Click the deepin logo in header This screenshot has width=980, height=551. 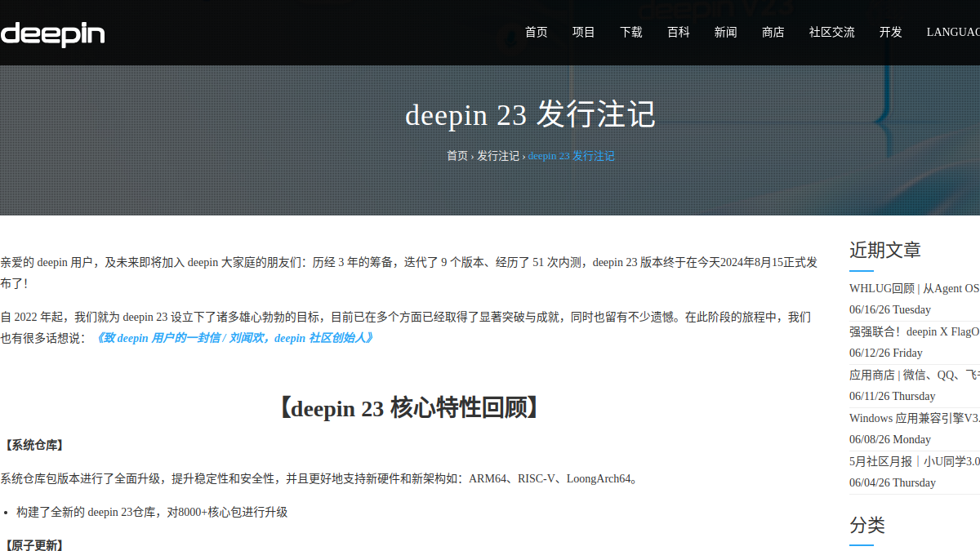click(52, 33)
